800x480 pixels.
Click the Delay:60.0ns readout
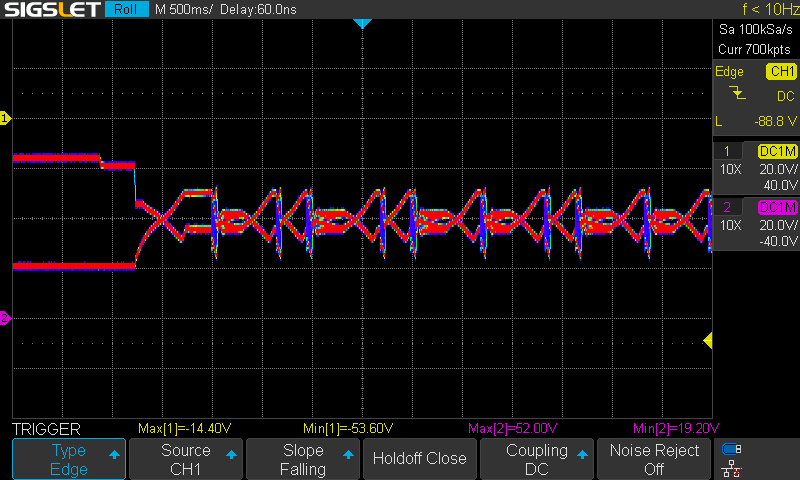[258, 9]
